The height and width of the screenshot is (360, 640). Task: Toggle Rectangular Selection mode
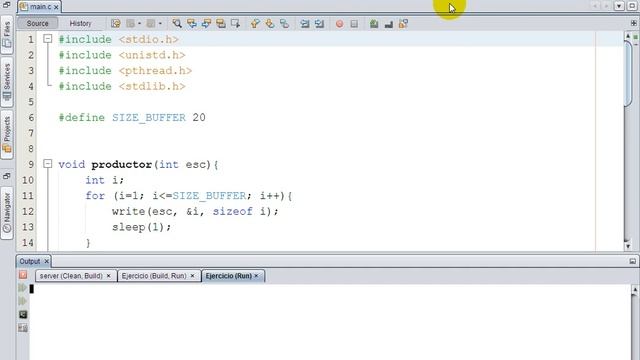[236, 24]
